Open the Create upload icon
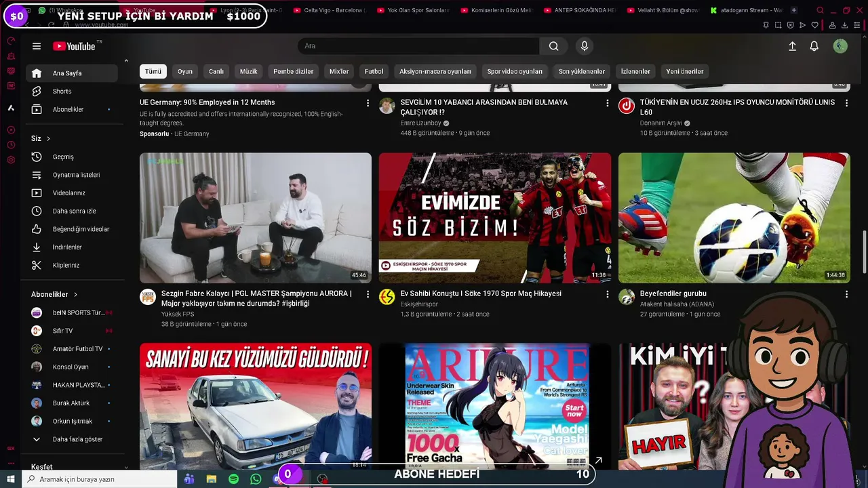868x488 pixels. (x=792, y=46)
